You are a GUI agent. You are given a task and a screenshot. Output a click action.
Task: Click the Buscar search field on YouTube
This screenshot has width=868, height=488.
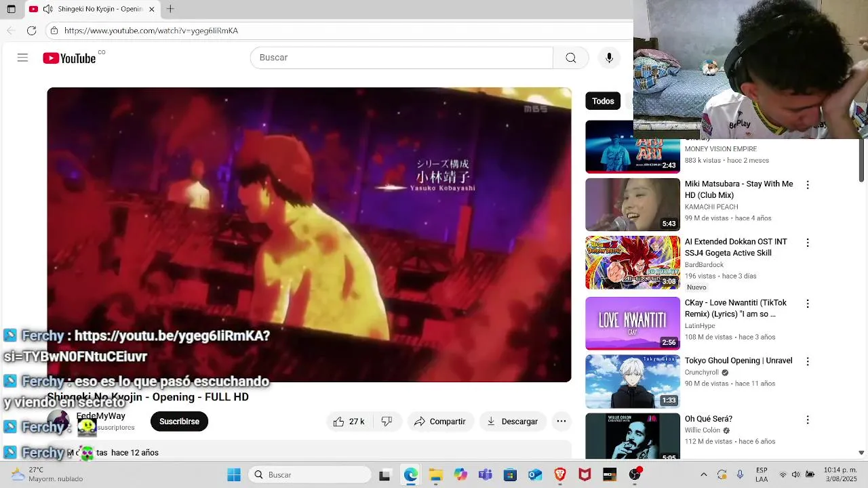pyautogui.click(x=401, y=58)
